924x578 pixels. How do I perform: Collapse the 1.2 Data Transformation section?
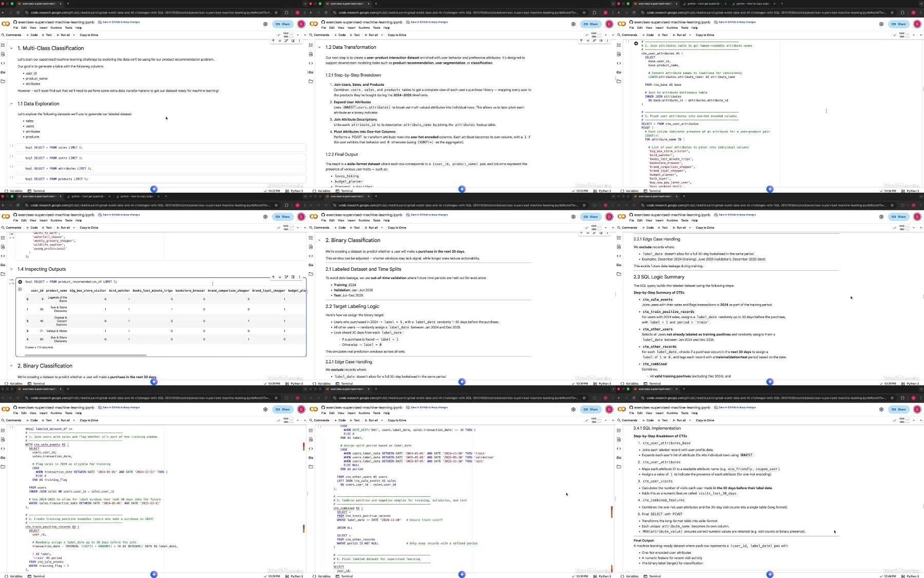pyautogui.click(x=320, y=47)
